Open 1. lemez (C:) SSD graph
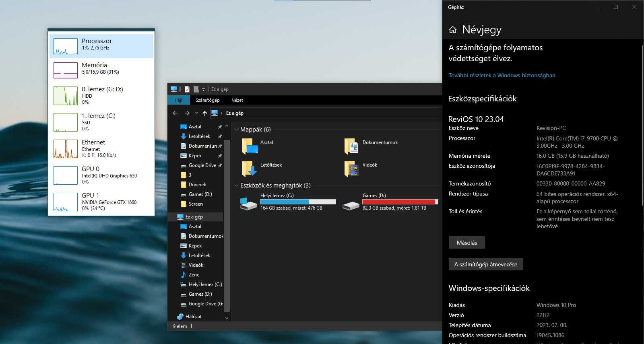This screenshot has width=644, height=344. coord(66,122)
